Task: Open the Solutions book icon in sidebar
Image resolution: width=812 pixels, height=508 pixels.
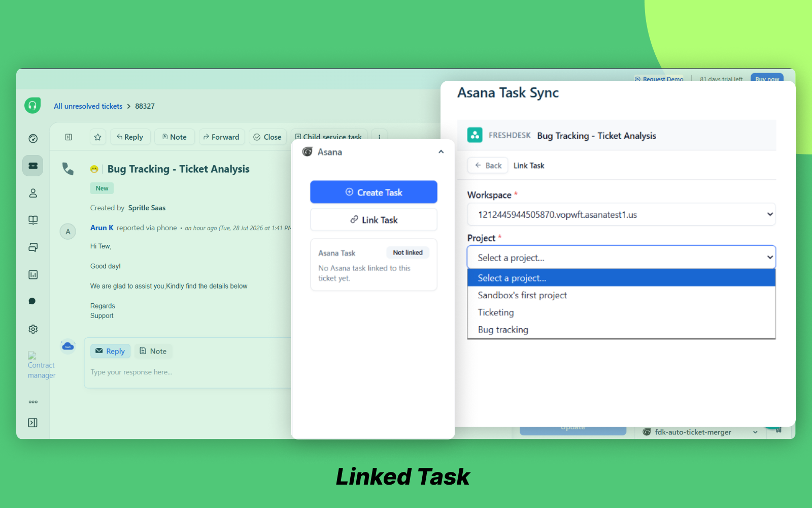Action: [33, 220]
